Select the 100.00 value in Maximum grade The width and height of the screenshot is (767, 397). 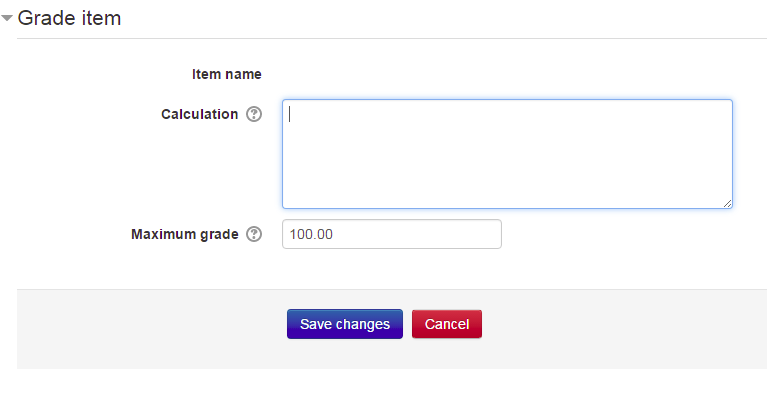point(311,235)
